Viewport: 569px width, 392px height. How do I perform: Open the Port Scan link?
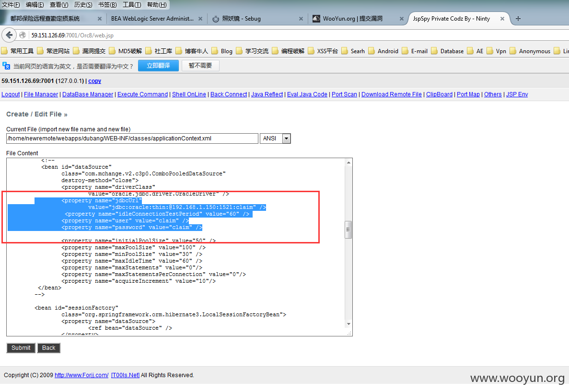pyautogui.click(x=344, y=94)
